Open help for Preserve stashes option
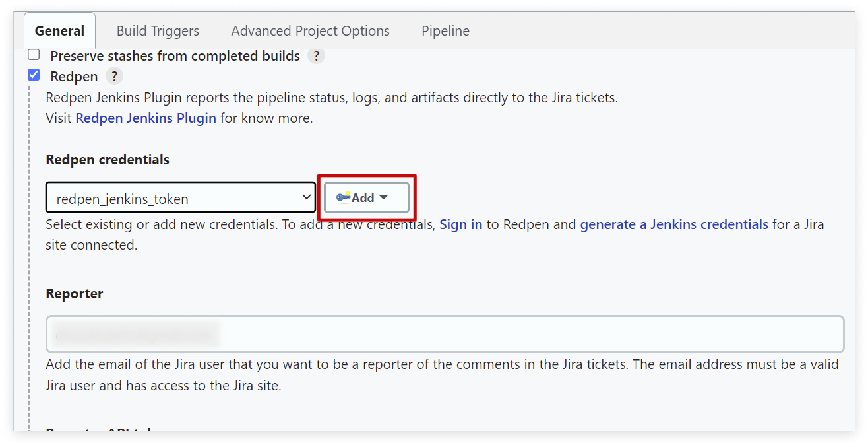Viewport: 868px width, 447px height. [x=317, y=56]
